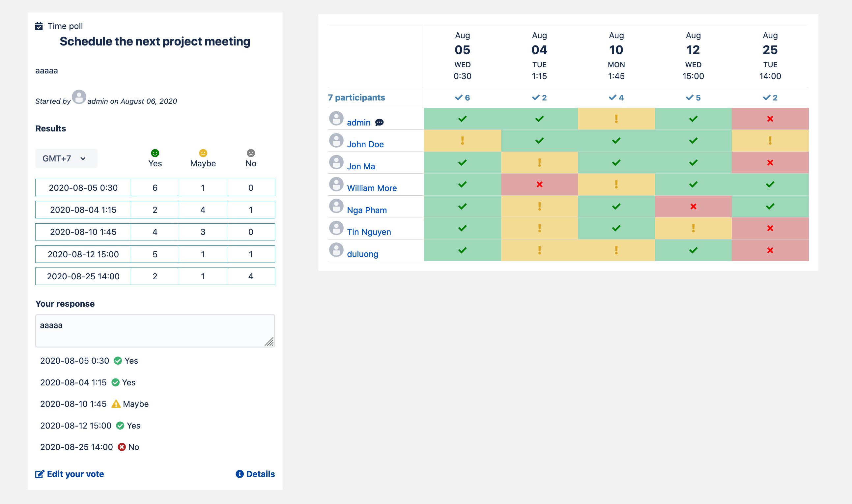Screen dimensions: 852x504
Task: Select the Aug 25 TUE 14:00 column header
Action: 770,56
